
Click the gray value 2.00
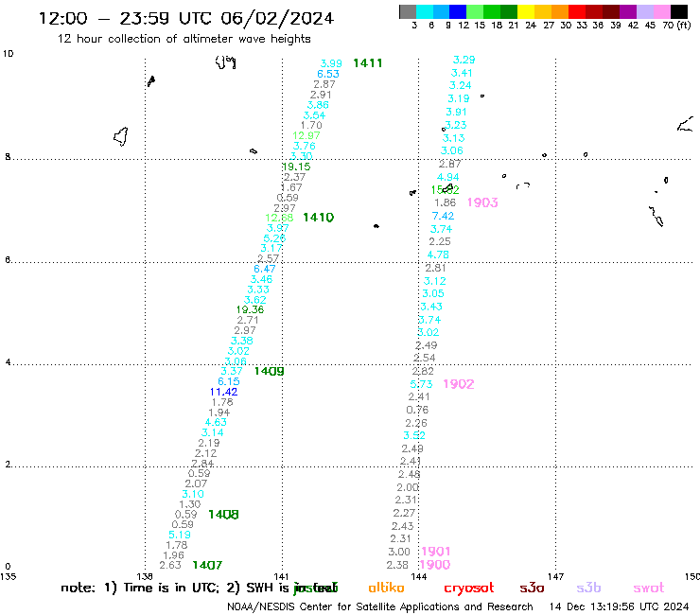point(408,487)
